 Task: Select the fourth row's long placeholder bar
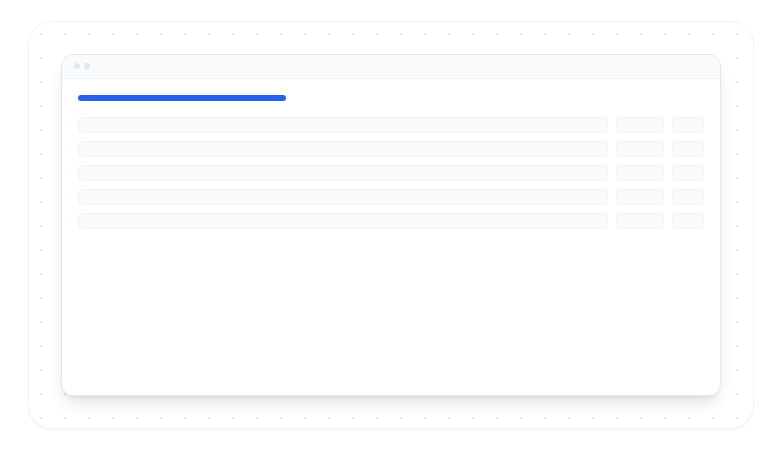(342, 197)
